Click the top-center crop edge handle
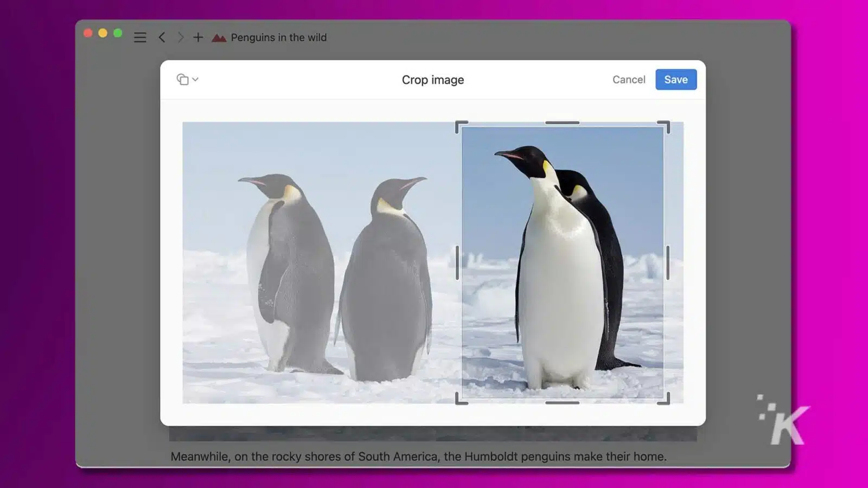 coord(563,123)
